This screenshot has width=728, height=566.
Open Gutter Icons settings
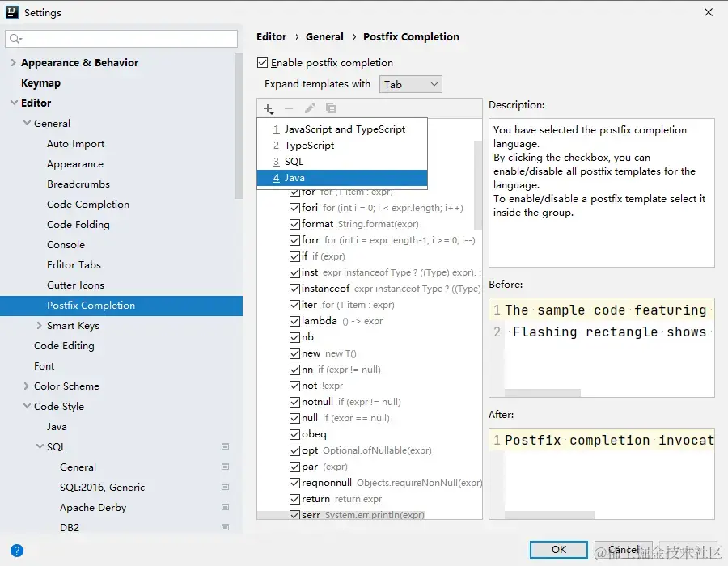[x=76, y=285]
